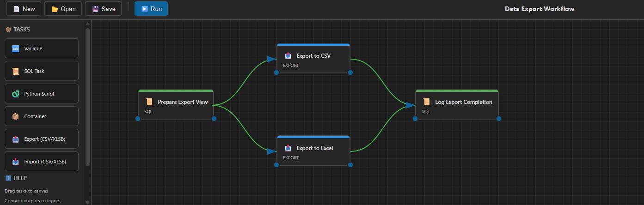644x205 pixels.
Task: Click Export to Excel input port
Action: click(276, 165)
